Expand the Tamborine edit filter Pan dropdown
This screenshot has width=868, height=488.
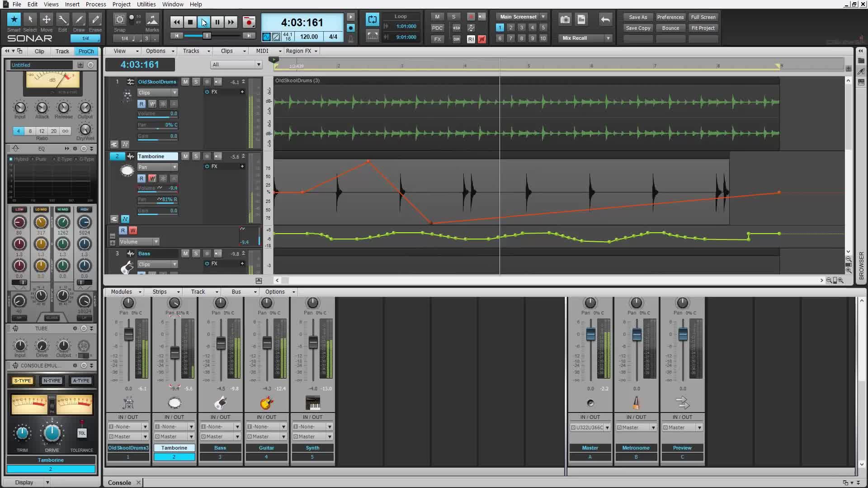(x=175, y=167)
